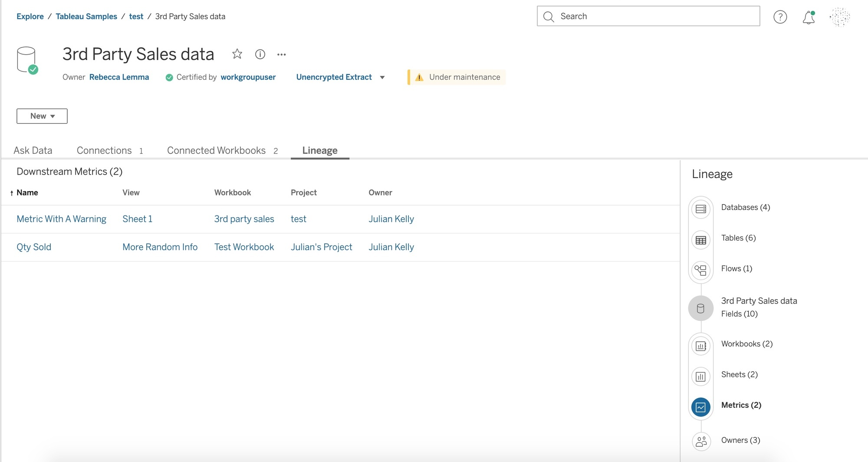Click the Sheets lineage icon
Viewport: 868px width, 462px height.
(x=701, y=376)
